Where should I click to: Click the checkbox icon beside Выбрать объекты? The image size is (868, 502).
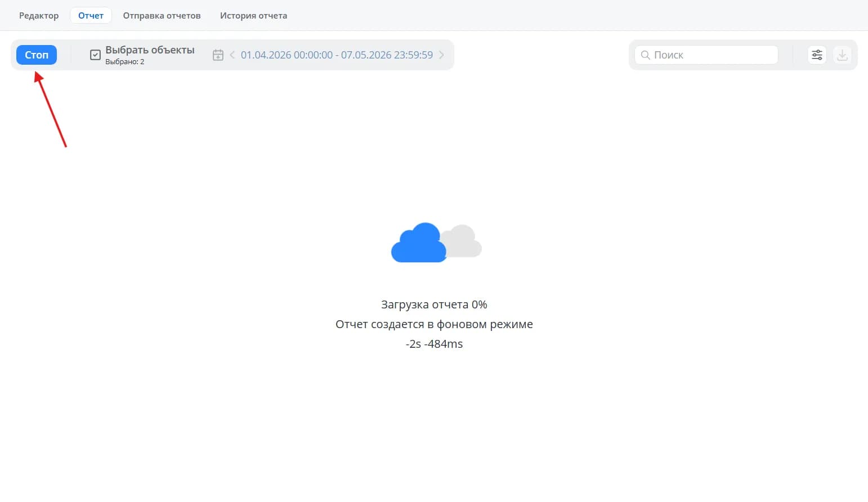[x=96, y=55]
